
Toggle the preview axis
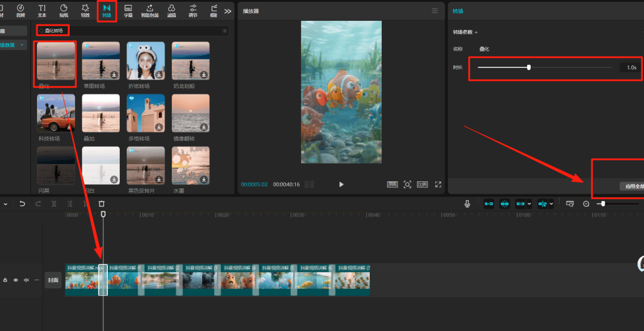(x=543, y=203)
